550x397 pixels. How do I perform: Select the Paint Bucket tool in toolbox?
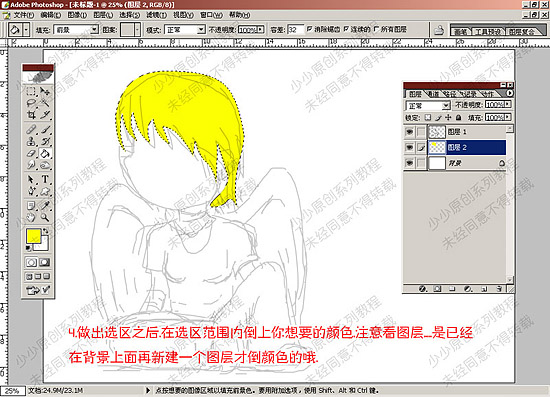click(45, 153)
